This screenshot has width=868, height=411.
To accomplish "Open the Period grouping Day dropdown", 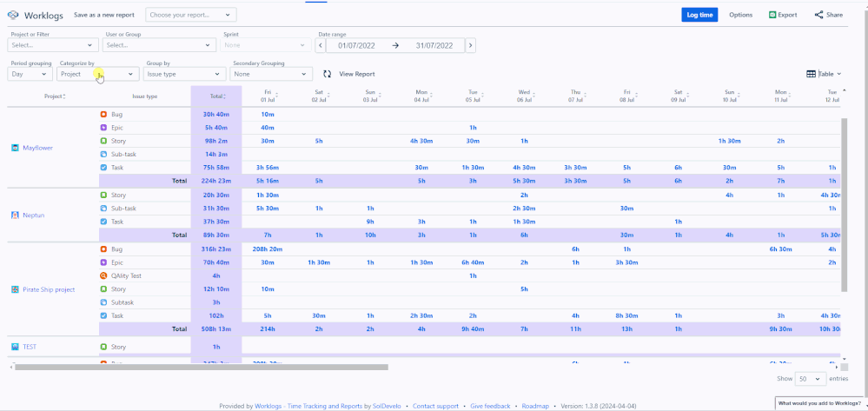I will pos(30,75).
